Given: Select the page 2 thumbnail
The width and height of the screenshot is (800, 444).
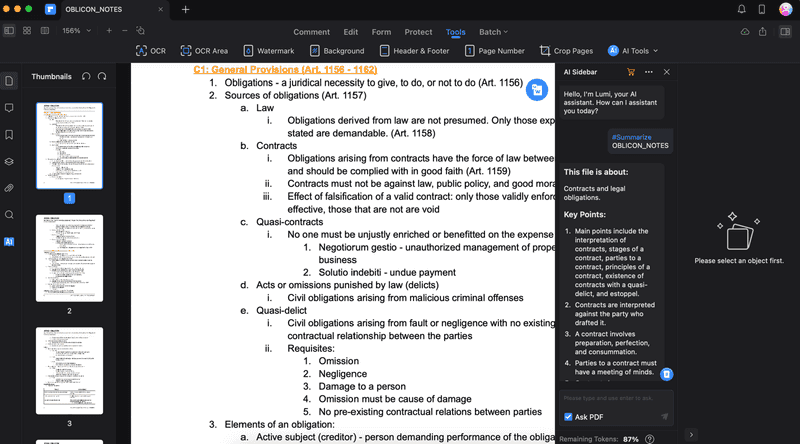Looking at the screenshot, I should (x=69, y=259).
